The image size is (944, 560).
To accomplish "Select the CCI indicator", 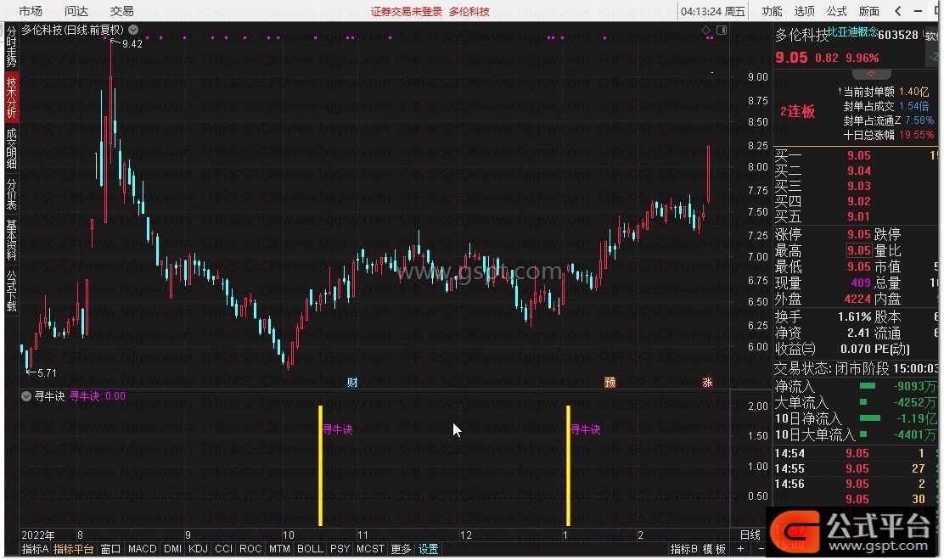I will [223, 549].
